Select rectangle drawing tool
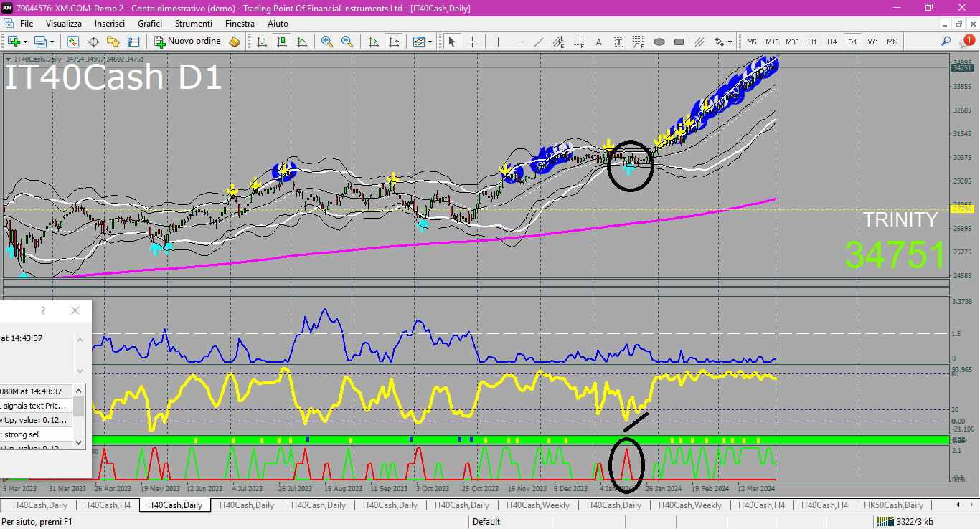Screen dimensions: 980x529 [x=679, y=42]
